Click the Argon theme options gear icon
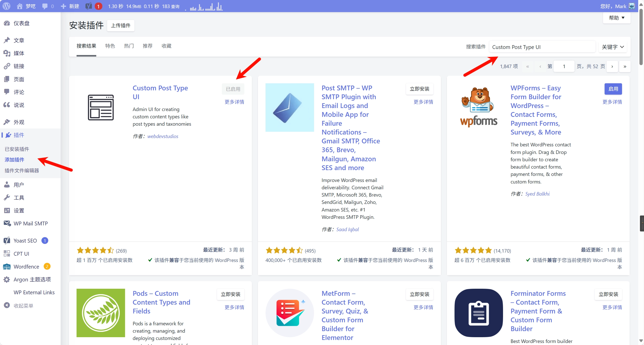The width and height of the screenshot is (644, 345). point(7,279)
